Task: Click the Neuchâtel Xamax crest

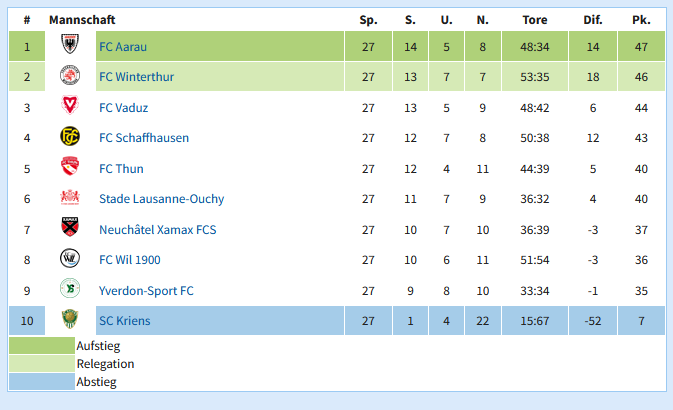Action: click(x=70, y=227)
